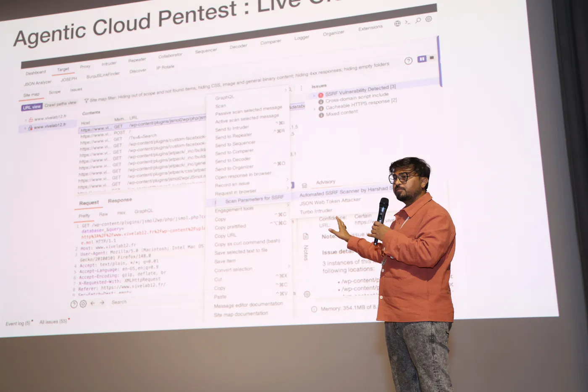
Task: Click the funnel icon of the site map filter
Action: [x=86, y=101]
